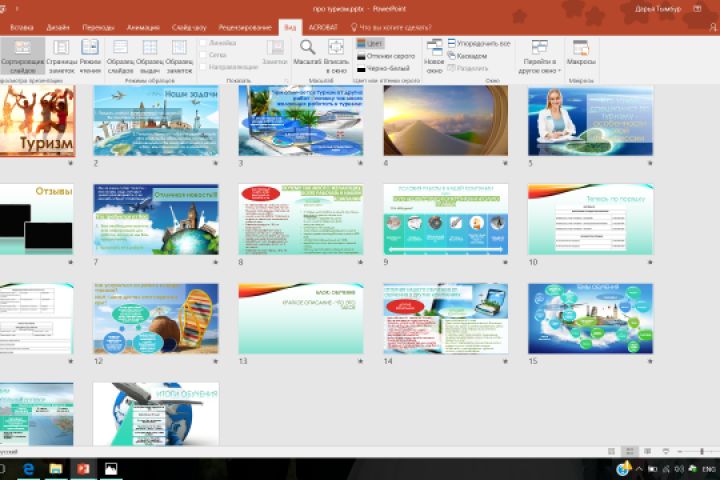Open Handout Master (Образец выдач)
Viewport: 720px width, 480px height.
150,56
